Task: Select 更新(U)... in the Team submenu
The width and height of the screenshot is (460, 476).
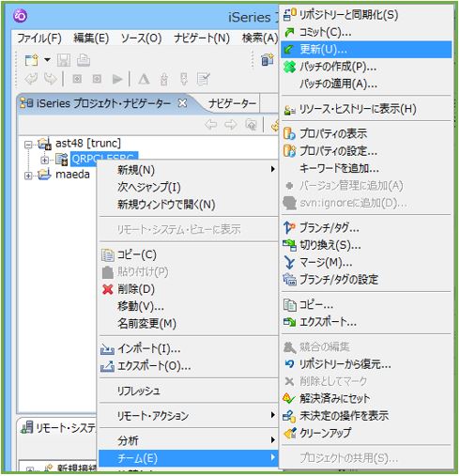Action: (366, 50)
